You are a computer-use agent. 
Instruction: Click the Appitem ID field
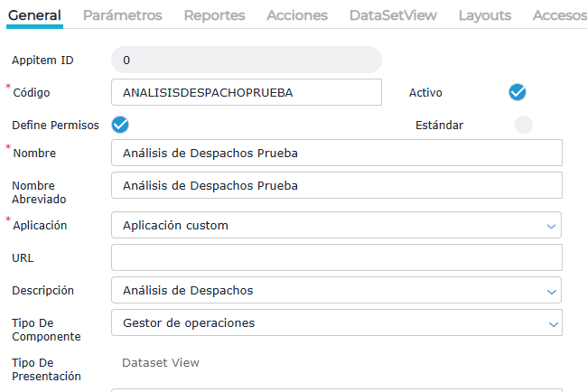click(x=247, y=60)
